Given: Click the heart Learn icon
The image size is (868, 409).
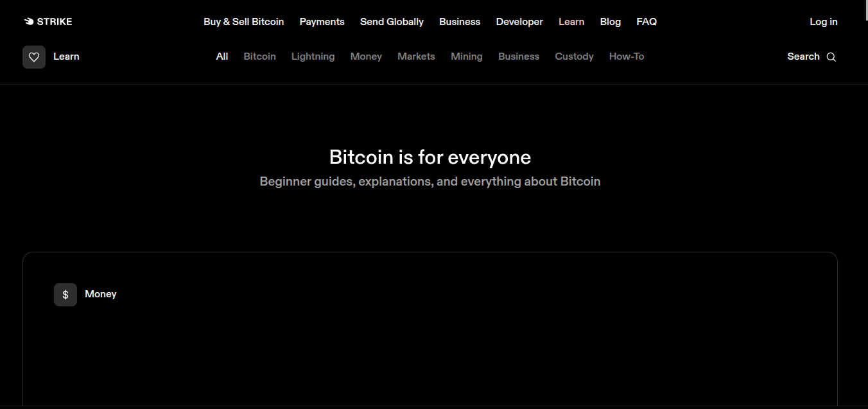Looking at the screenshot, I should (34, 57).
